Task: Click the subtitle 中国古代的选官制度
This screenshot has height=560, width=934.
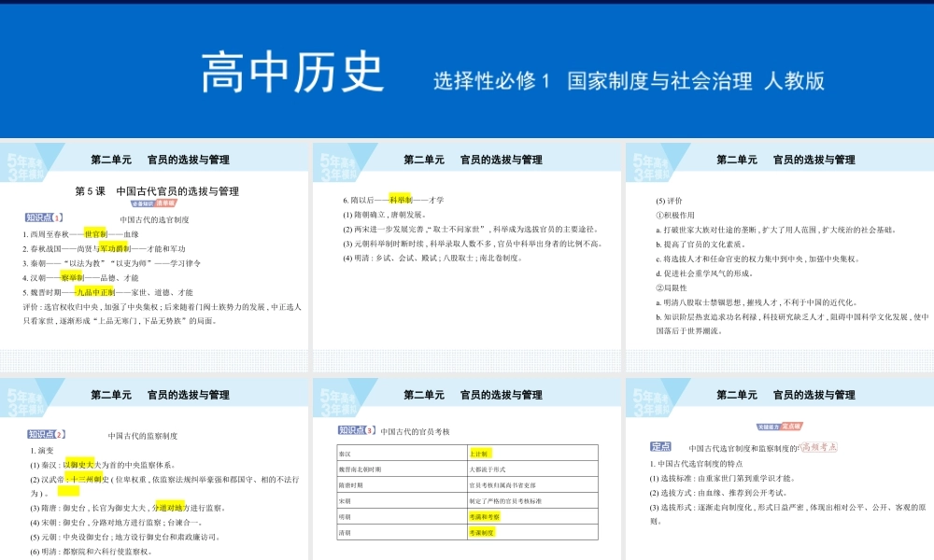Action: tap(154, 219)
